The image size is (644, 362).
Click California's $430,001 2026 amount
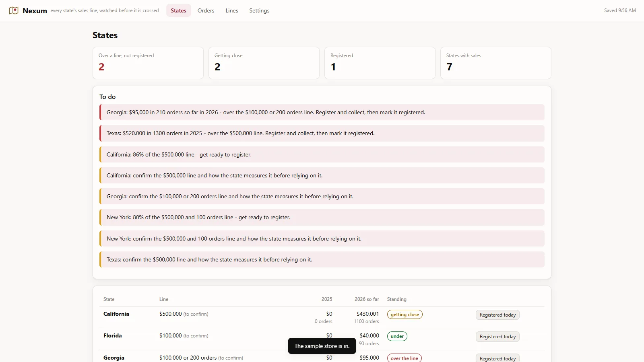[x=367, y=314]
